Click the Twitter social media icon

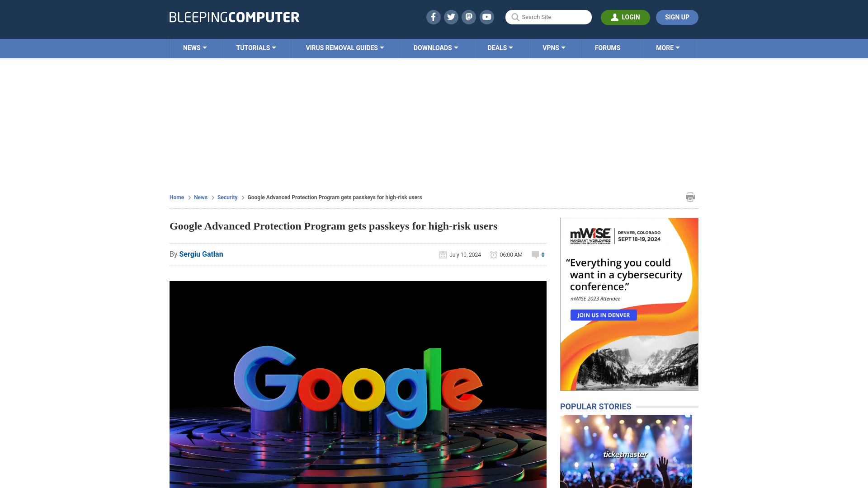click(451, 17)
